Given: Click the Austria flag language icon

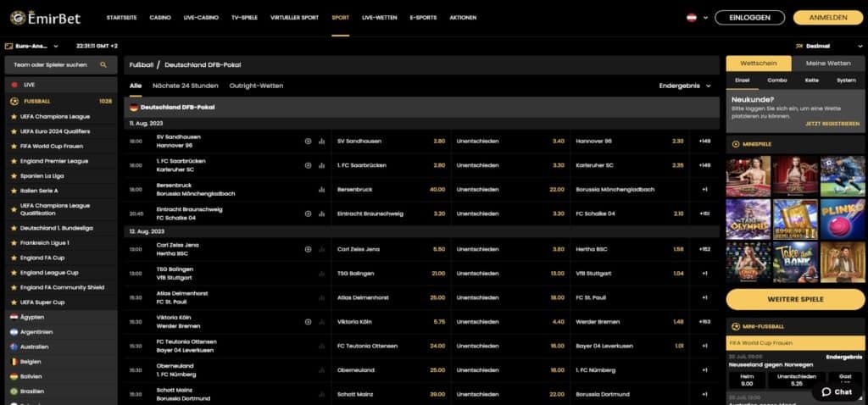Looking at the screenshot, I should pos(692,18).
